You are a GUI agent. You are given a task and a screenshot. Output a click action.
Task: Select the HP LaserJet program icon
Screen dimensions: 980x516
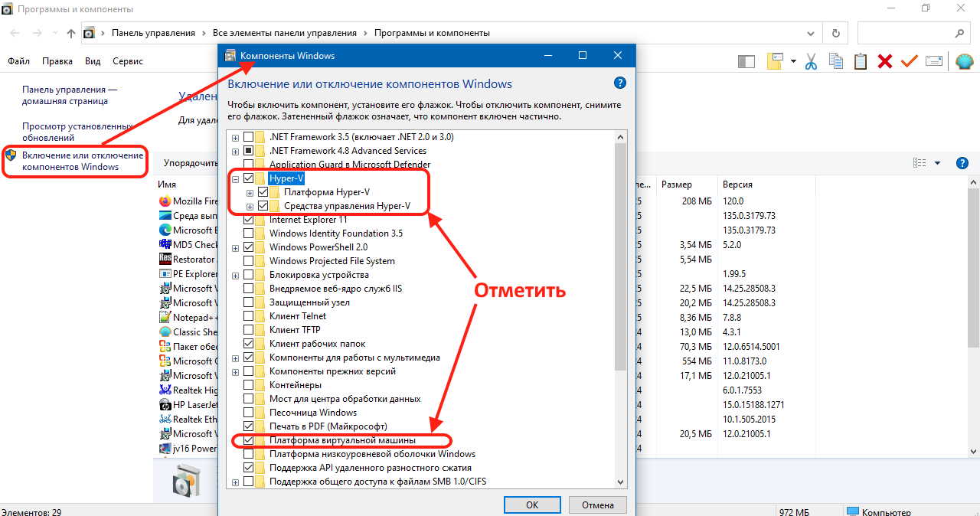pos(165,405)
